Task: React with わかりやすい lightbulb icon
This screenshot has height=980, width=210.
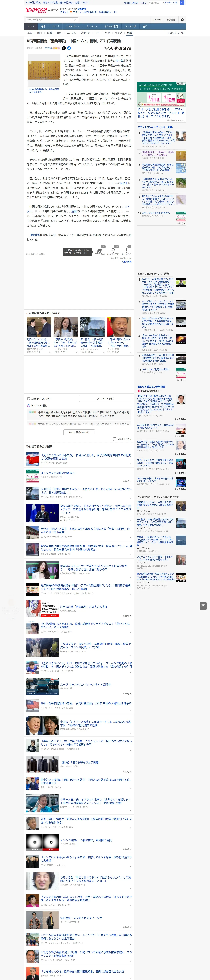Action: [113, 250]
